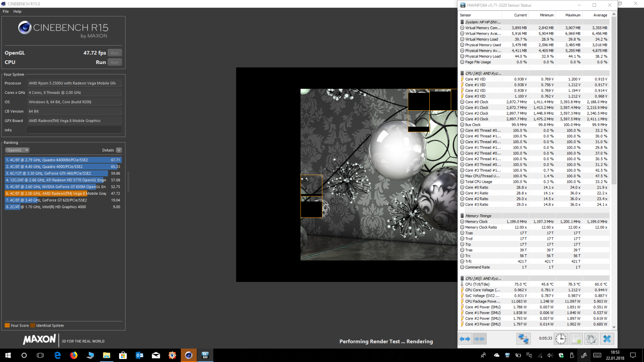Open Outlook from taskbar
The width and height of the screenshot is (644, 362).
(139, 355)
